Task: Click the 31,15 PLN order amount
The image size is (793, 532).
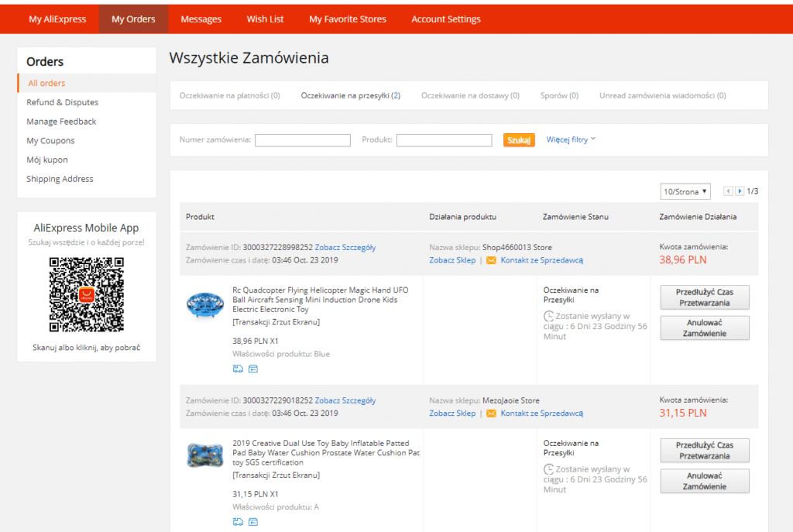Action: pos(683,414)
